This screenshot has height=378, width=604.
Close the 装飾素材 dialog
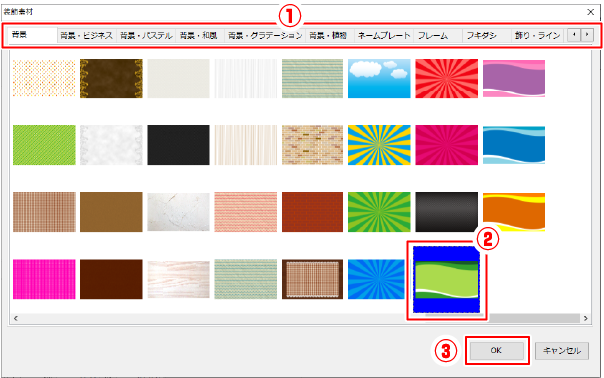coord(591,12)
